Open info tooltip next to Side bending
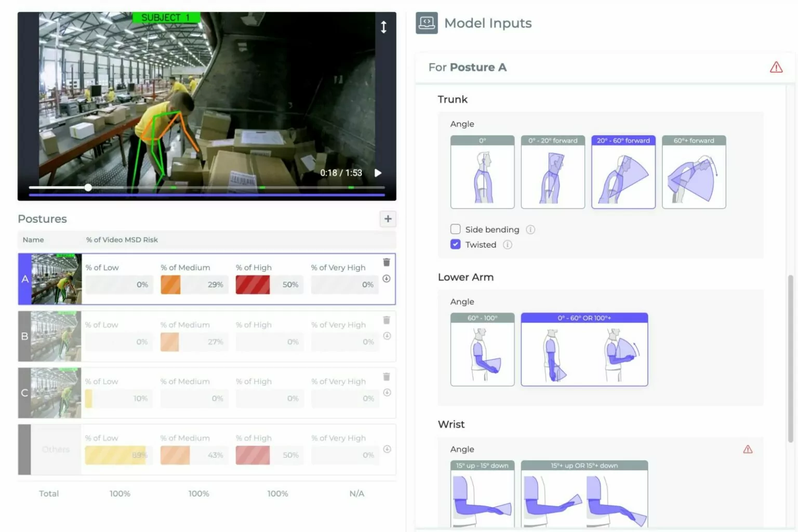 tap(530, 230)
